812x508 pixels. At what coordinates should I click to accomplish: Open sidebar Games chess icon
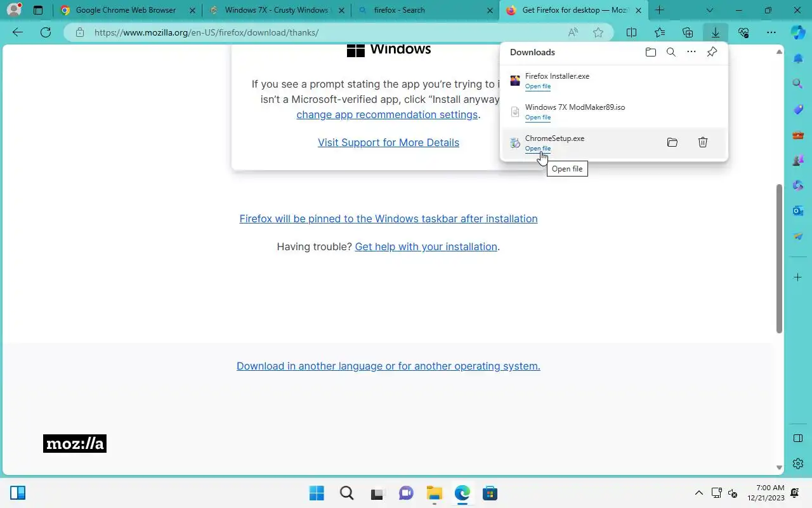(x=798, y=160)
